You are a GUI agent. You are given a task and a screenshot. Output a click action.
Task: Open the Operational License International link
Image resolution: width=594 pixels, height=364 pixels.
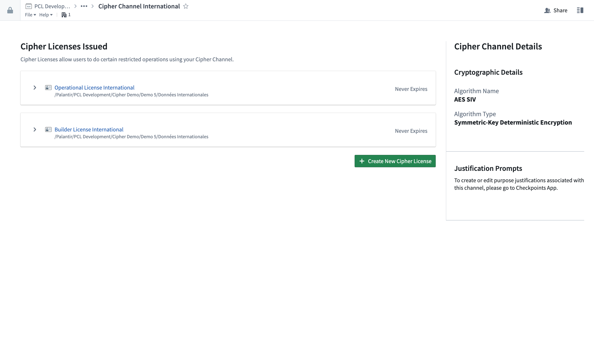point(95,87)
